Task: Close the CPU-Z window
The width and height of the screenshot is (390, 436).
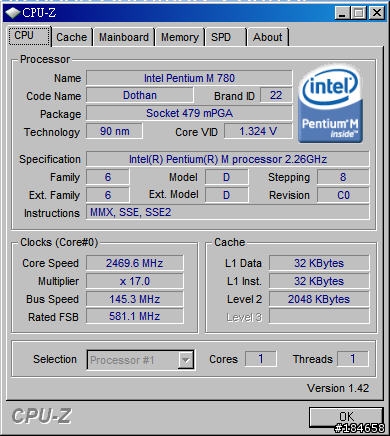Action: (x=377, y=13)
